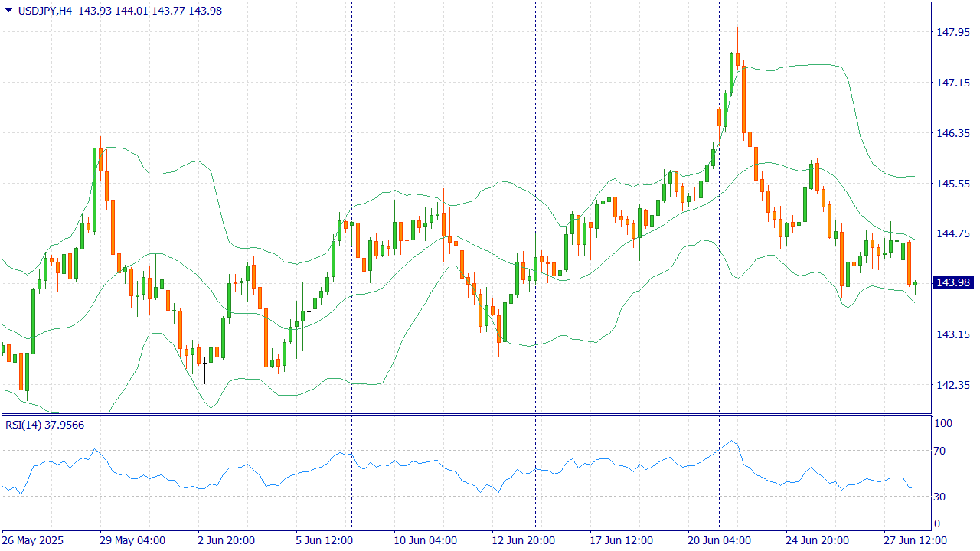
Task: Click the highlighted current price tag 143.98
Action: pos(952,282)
